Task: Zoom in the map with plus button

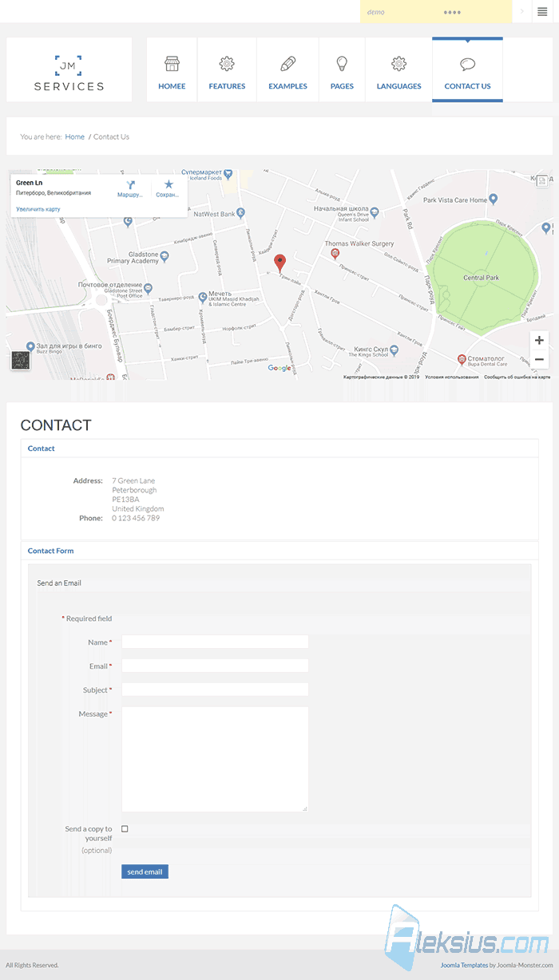Action: tap(539, 341)
